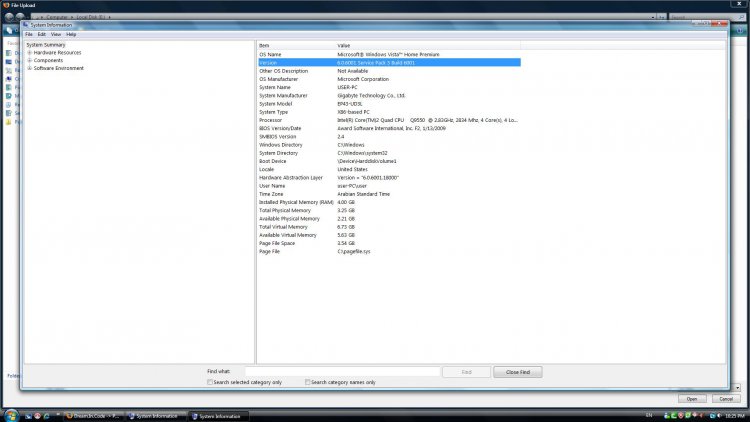Select the BIOS Version/Date row

tap(389, 128)
